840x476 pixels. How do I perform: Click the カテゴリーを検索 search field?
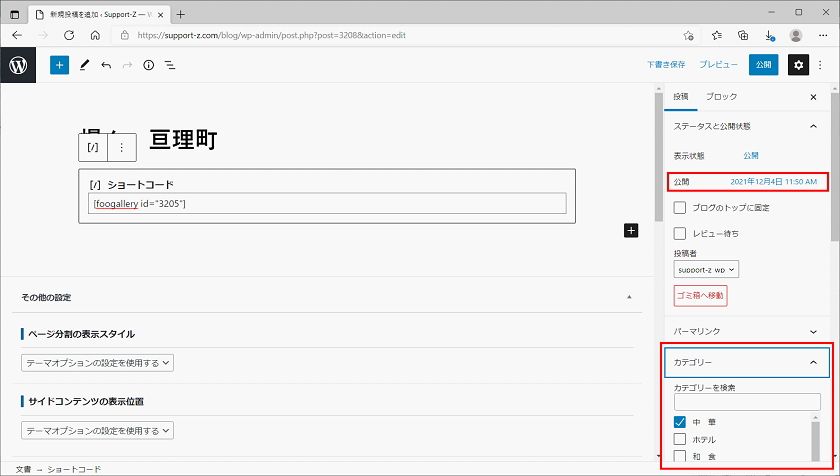[x=746, y=402]
